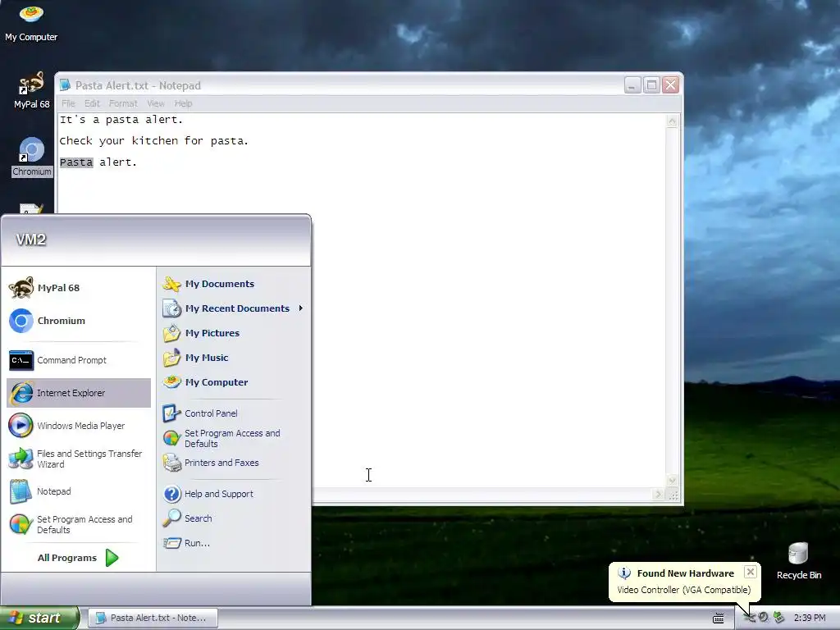
Task: Open My Pictures in Start menu
Action: [234, 333]
